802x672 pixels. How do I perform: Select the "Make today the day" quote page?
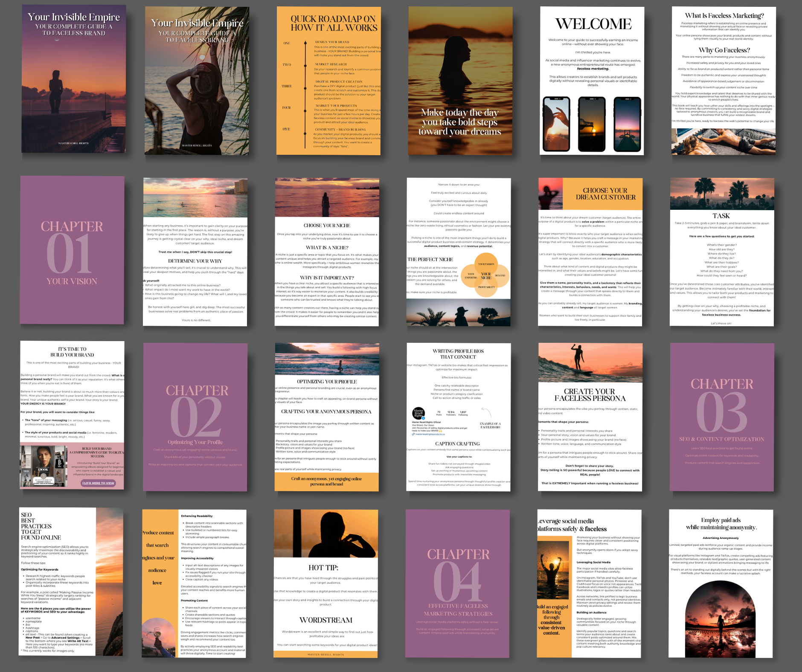(x=459, y=81)
